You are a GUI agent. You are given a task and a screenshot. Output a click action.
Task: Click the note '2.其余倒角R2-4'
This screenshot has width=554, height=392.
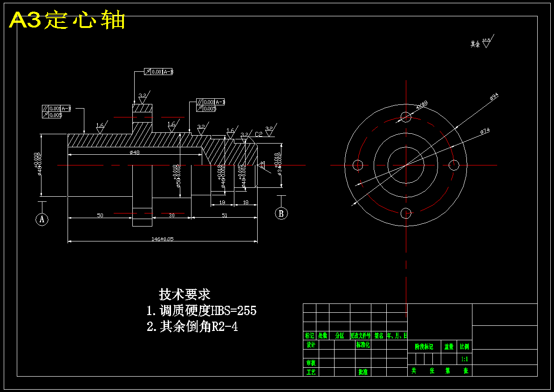192,327
